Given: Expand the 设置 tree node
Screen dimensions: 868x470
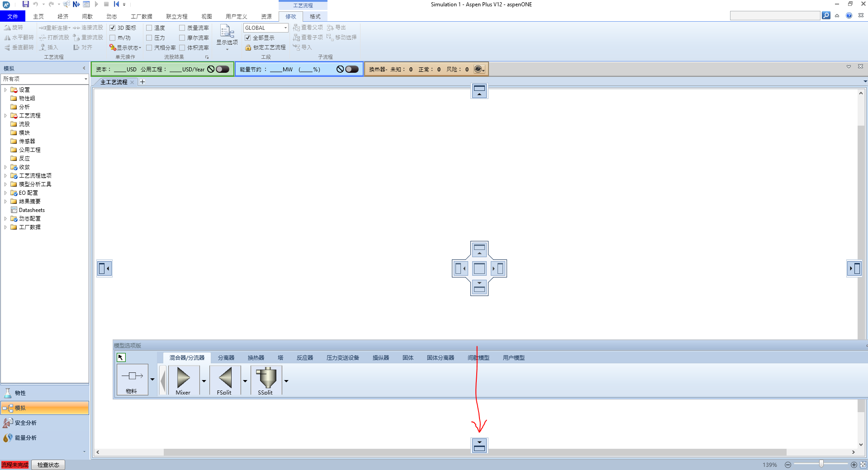Looking at the screenshot, I should 5,90.
